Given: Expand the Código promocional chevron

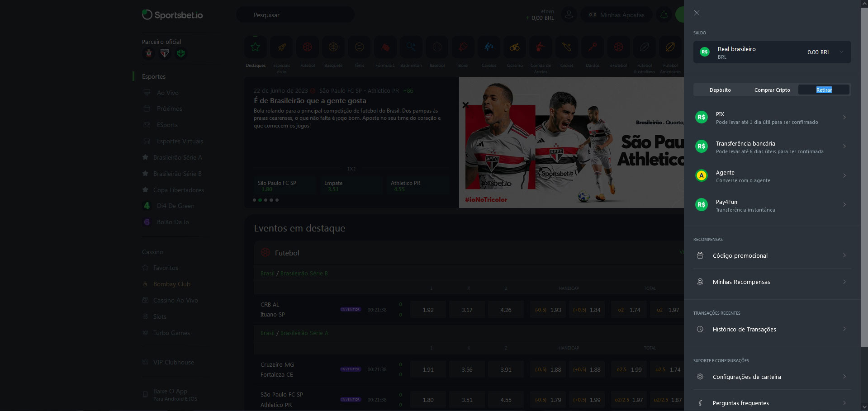Looking at the screenshot, I should [x=844, y=255].
